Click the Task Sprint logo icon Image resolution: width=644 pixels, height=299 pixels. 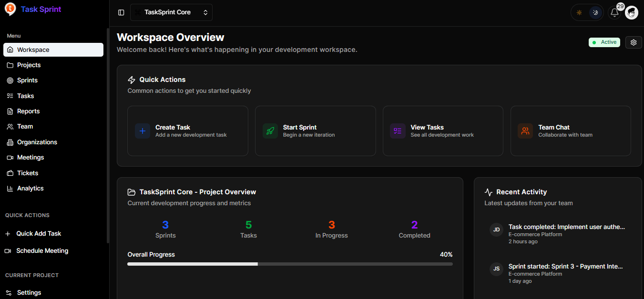point(10,9)
